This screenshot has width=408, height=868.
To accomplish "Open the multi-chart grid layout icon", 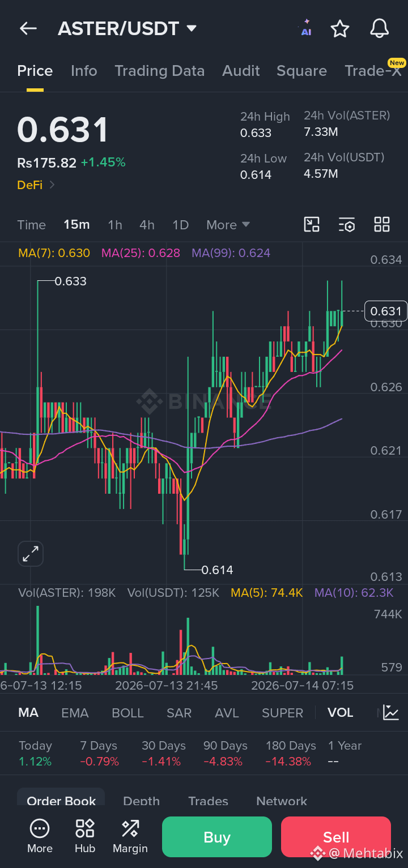I will (382, 225).
